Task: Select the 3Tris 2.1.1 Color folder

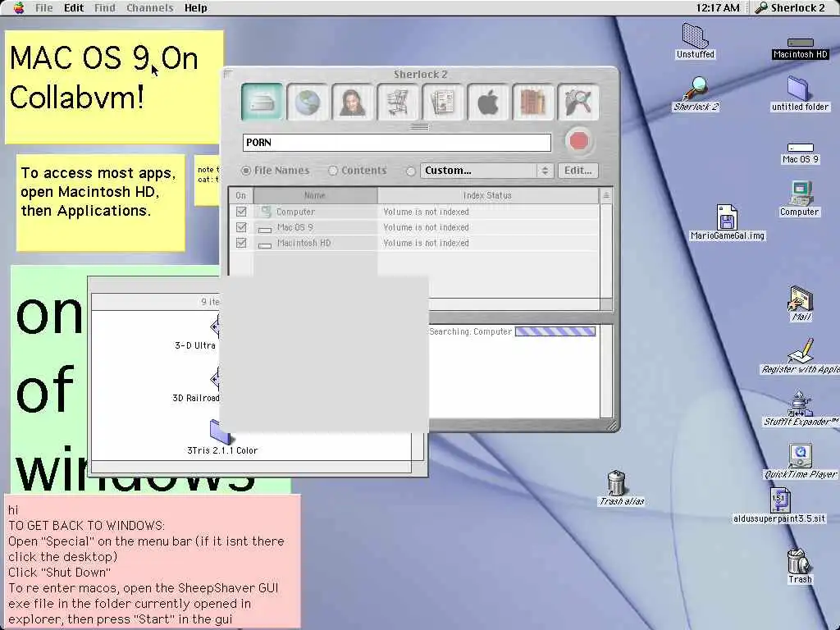Action: 221,438
